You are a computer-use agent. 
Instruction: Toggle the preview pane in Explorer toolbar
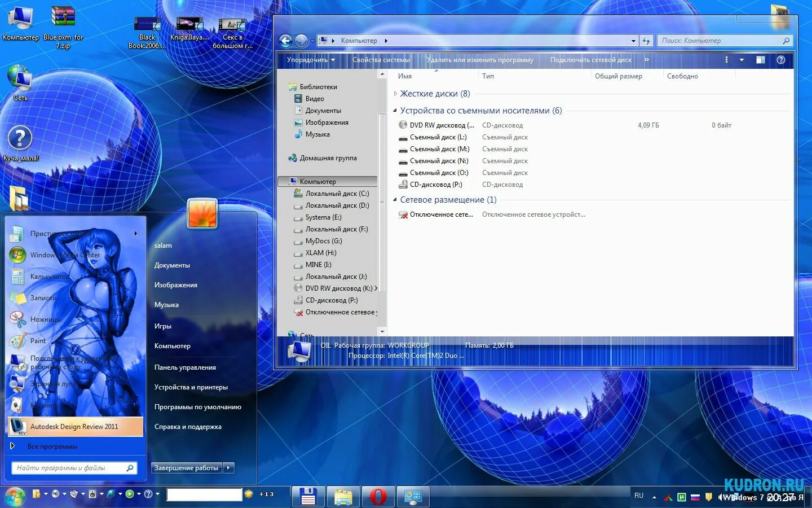[x=761, y=60]
